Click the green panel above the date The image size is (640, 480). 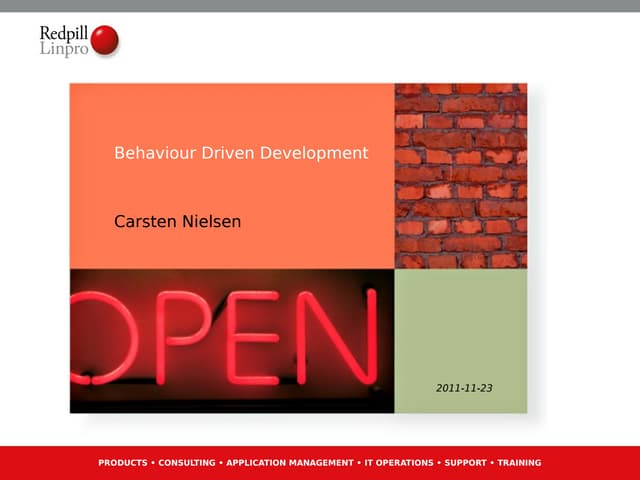click(x=460, y=320)
